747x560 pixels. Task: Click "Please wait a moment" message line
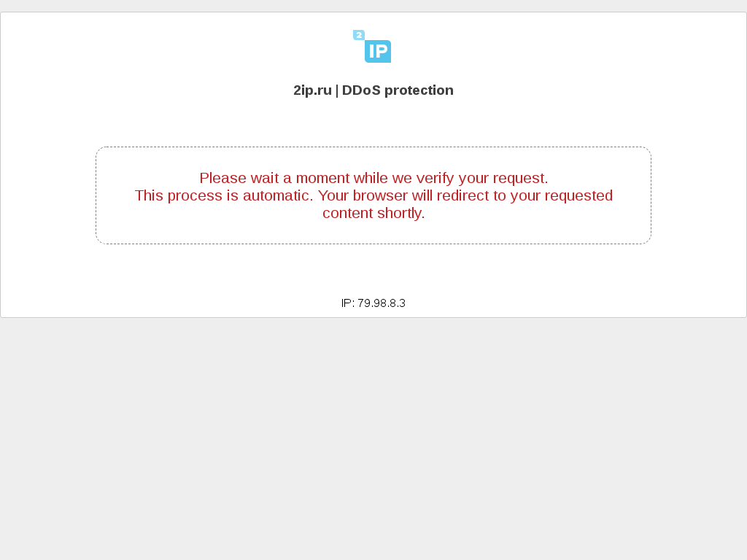(x=373, y=178)
